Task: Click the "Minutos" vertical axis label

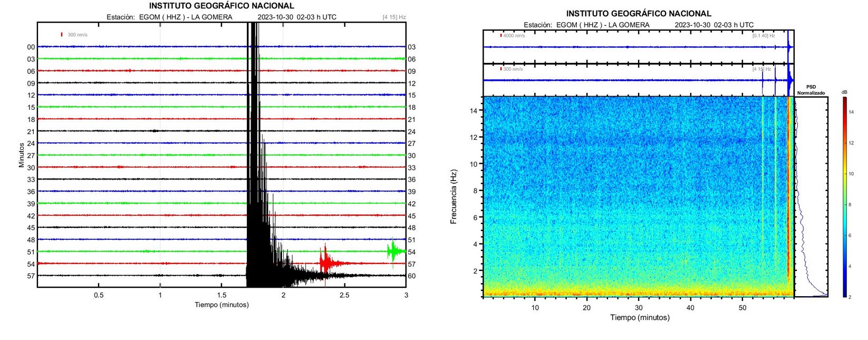Action: click(22, 155)
